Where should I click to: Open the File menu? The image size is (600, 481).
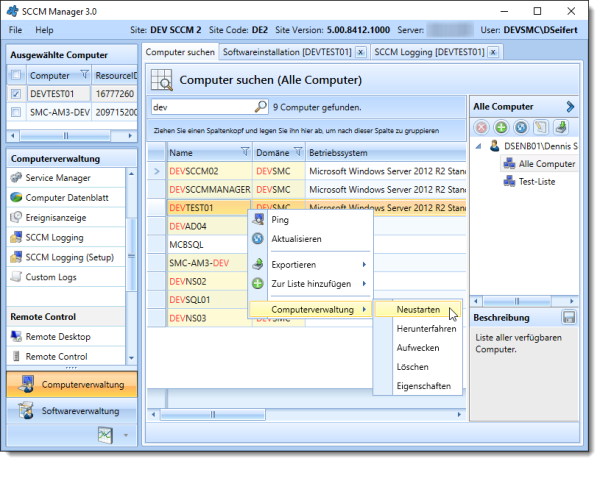(15, 30)
